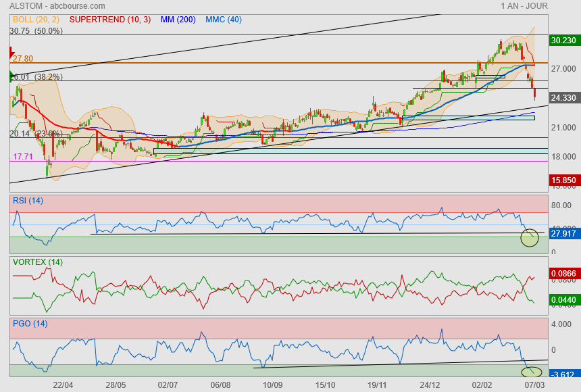Click the blue -3.612 PGO value tag

click(x=563, y=374)
